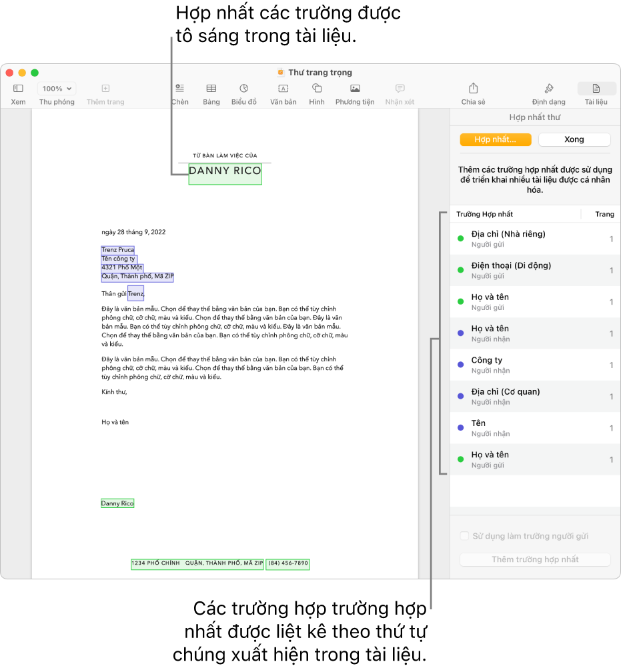Click the 4321 Phố Một address field
Viewport: 621px width, 672px height.
coord(122,267)
